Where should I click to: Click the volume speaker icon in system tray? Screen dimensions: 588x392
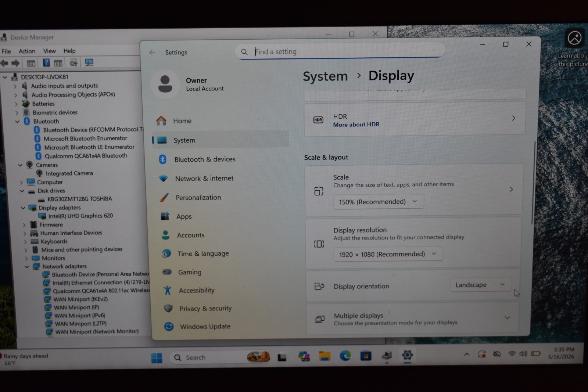(523, 354)
